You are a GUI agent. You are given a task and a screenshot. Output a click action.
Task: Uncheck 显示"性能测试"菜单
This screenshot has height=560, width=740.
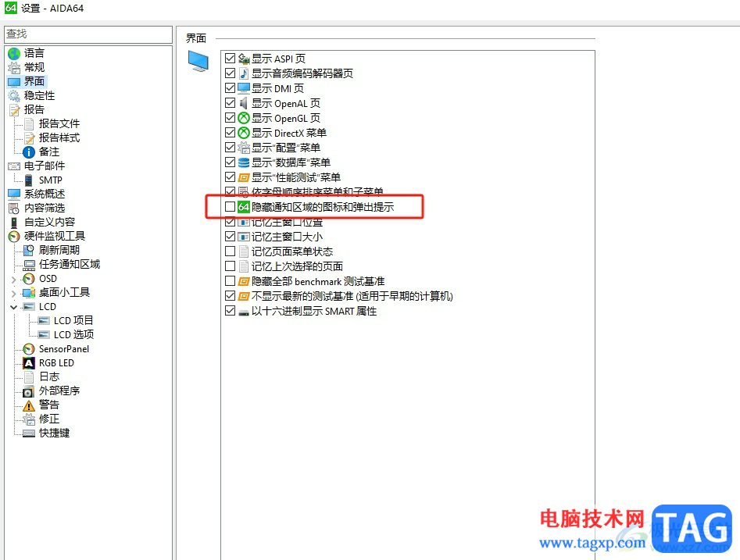[x=230, y=177]
